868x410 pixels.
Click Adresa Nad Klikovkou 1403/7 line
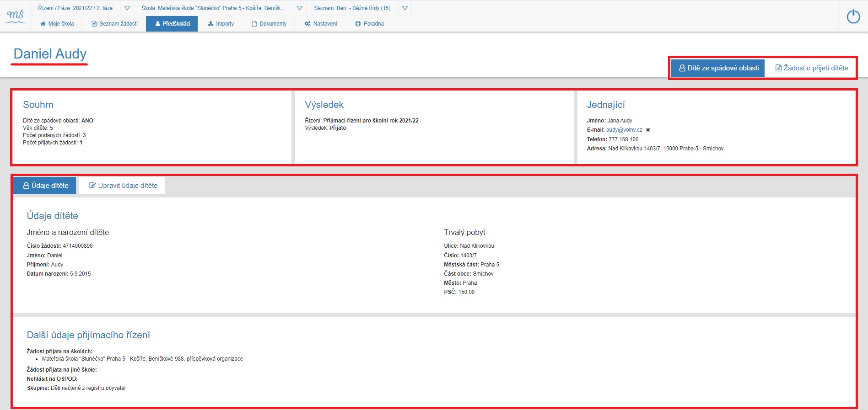click(x=655, y=149)
